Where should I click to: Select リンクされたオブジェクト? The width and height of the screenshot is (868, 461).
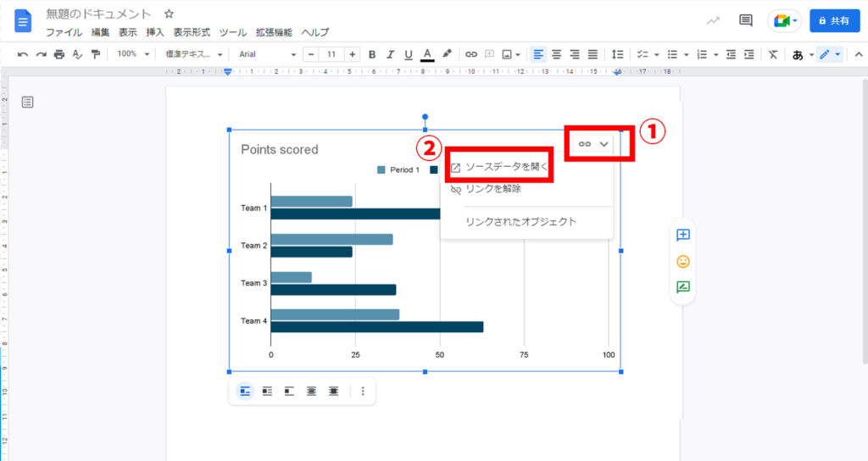click(521, 221)
